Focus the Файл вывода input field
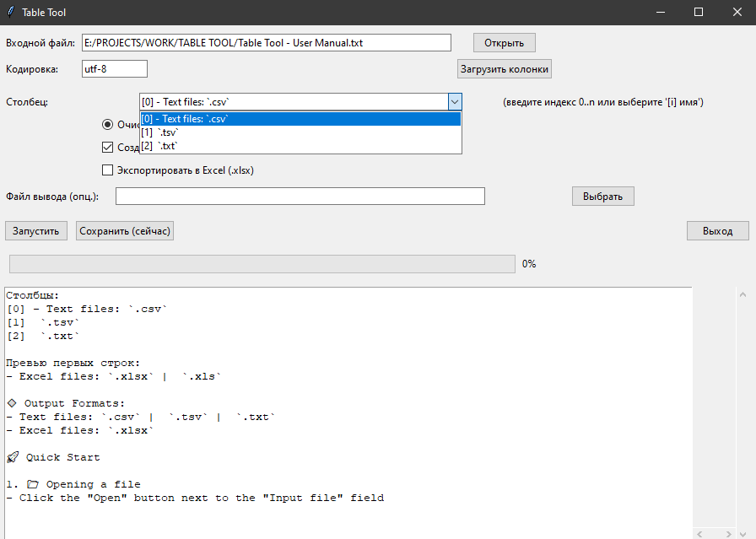 [x=300, y=197]
